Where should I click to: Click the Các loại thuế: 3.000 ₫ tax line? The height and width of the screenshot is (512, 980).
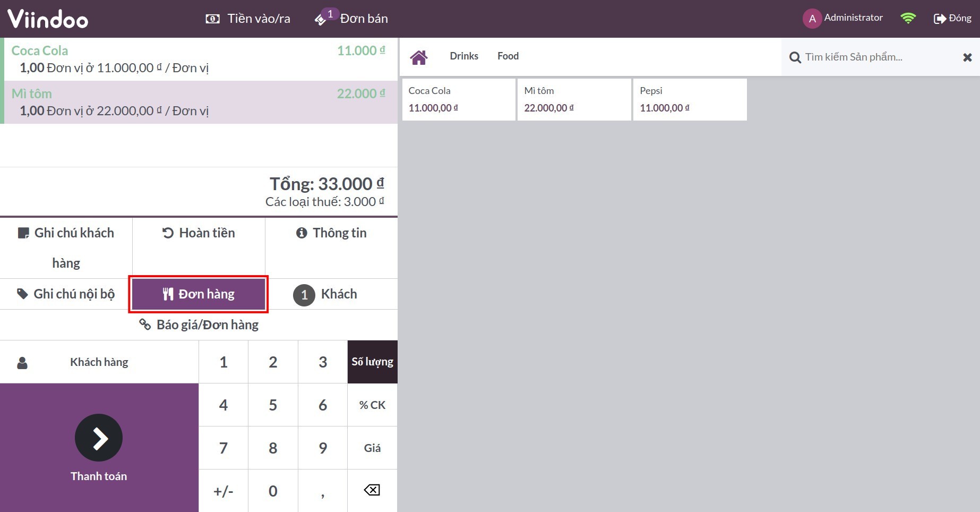[x=325, y=202]
